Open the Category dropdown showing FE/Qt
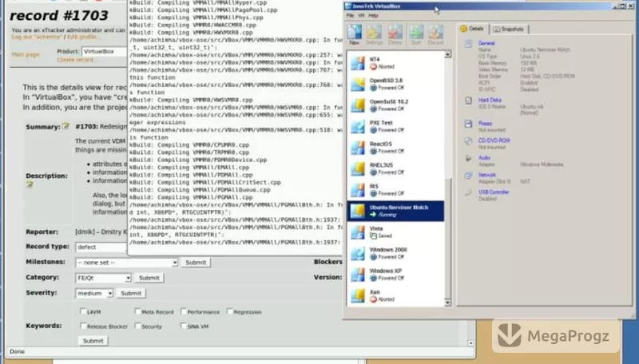Image resolution: width=639 pixels, height=364 pixels. (103, 278)
